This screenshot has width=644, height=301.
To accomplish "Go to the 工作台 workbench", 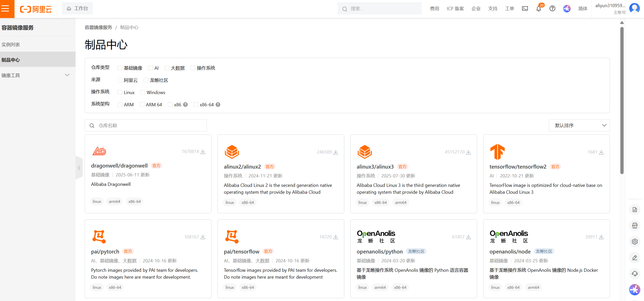I will [77, 9].
